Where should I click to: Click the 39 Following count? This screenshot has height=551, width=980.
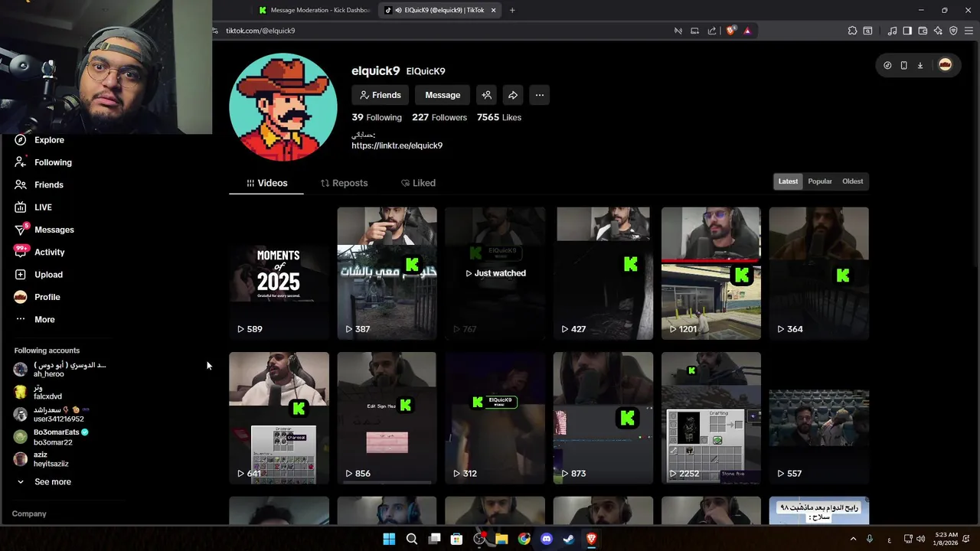377,117
